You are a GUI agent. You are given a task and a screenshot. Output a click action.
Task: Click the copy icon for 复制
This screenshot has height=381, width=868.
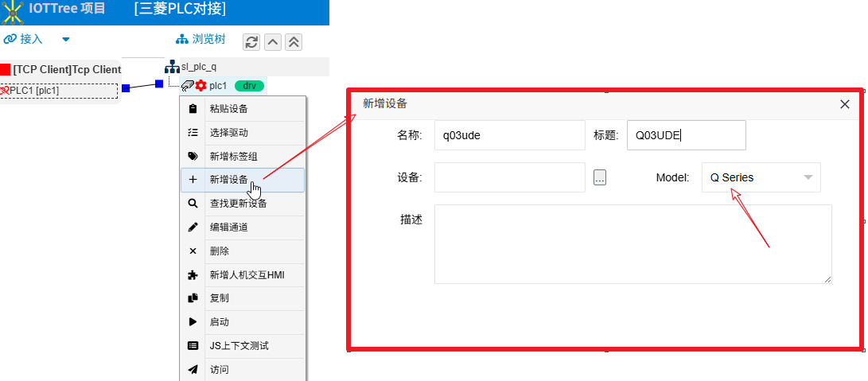(193, 298)
